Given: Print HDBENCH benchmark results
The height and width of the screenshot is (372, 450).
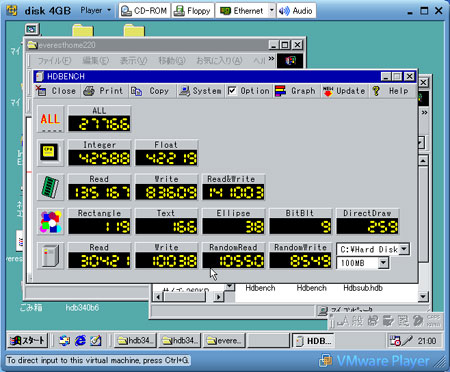Looking at the screenshot, I should pos(104,91).
